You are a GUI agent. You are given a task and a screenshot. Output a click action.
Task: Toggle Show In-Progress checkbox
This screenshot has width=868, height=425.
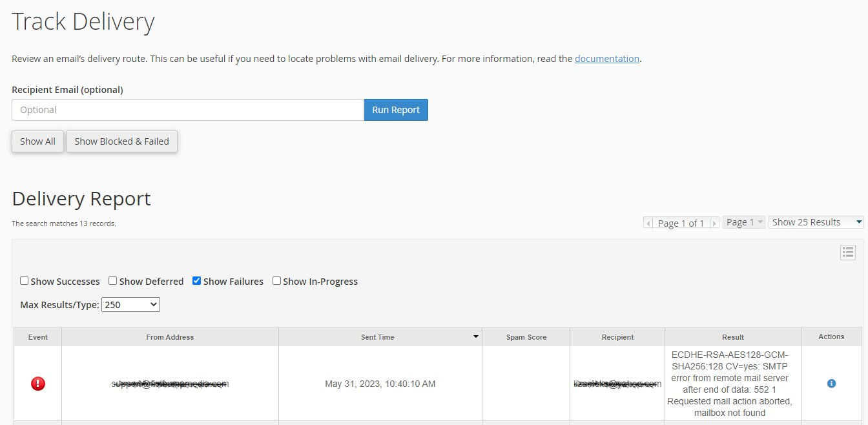[x=276, y=281]
